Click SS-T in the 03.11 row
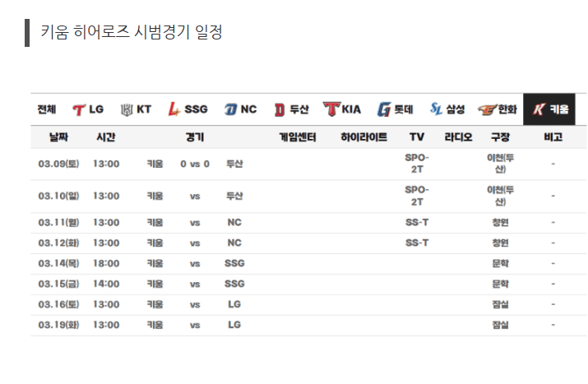The image size is (588, 384). (x=417, y=223)
